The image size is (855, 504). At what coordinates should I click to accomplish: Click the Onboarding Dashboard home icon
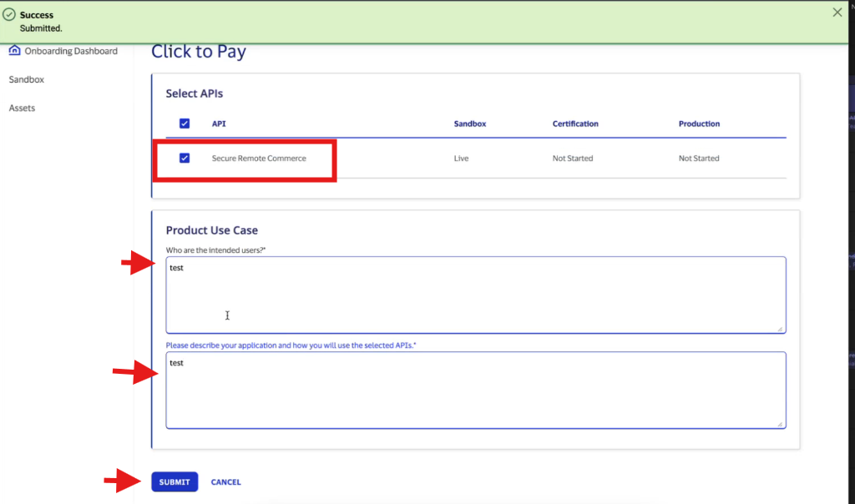click(15, 50)
